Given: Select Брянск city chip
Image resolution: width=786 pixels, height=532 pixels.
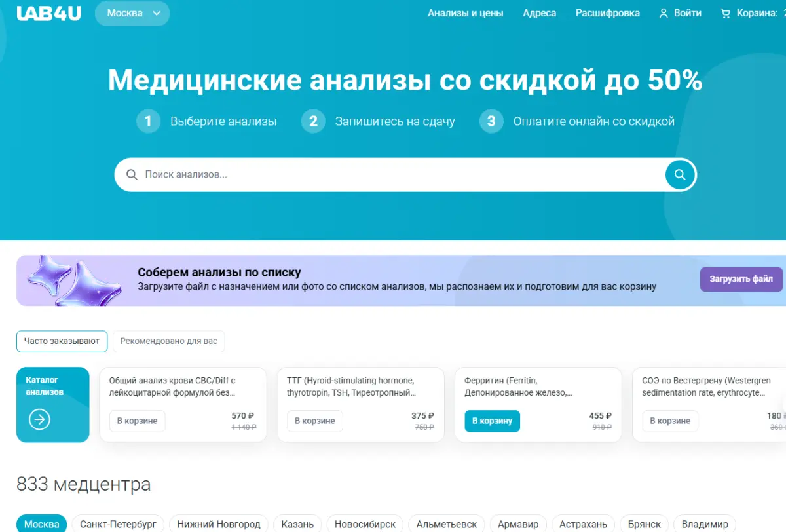Looking at the screenshot, I should (644, 524).
